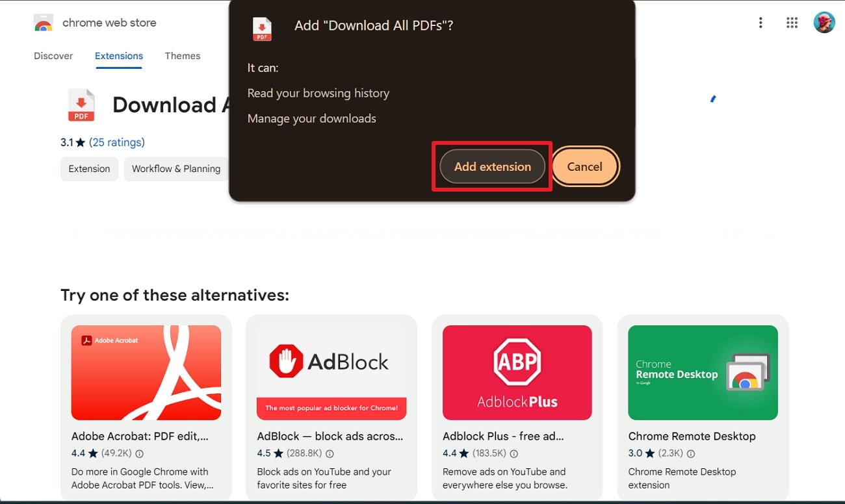Open the Chrome Remote Desktop thumbnail
This screenshot has height=504, width=845.
click(703, 373)
